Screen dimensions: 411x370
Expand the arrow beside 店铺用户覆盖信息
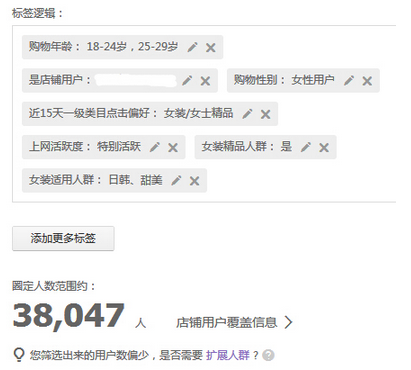pos(289,322)
